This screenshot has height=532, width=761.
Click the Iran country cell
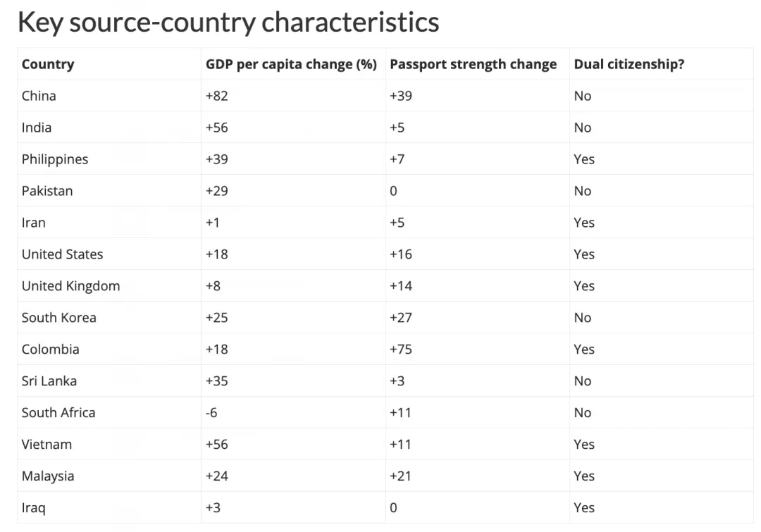click(x=33, y=223)
